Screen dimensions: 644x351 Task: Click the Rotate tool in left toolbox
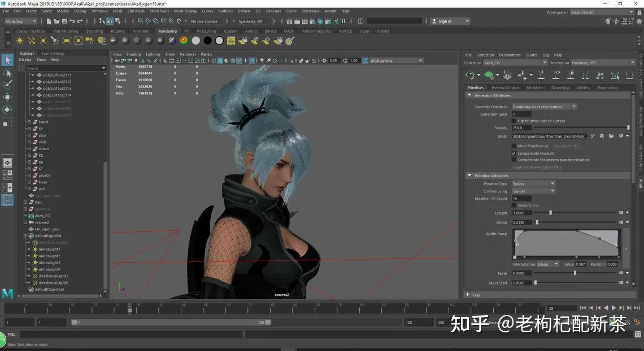tap(7, 109)
